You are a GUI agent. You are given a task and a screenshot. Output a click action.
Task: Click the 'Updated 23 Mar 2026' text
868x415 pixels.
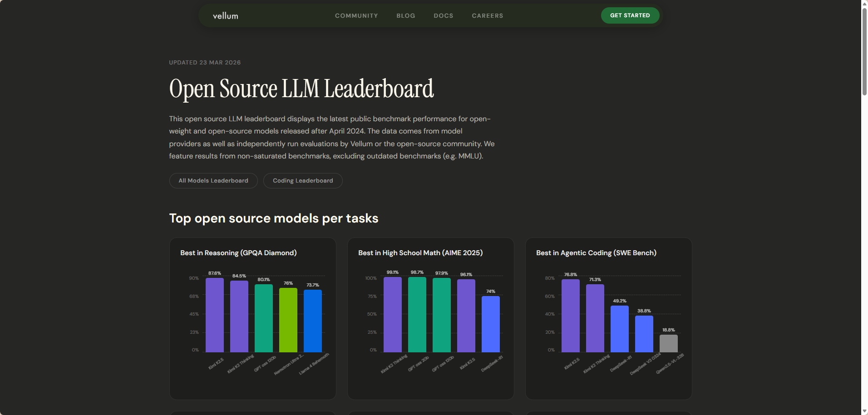(205, 63)
